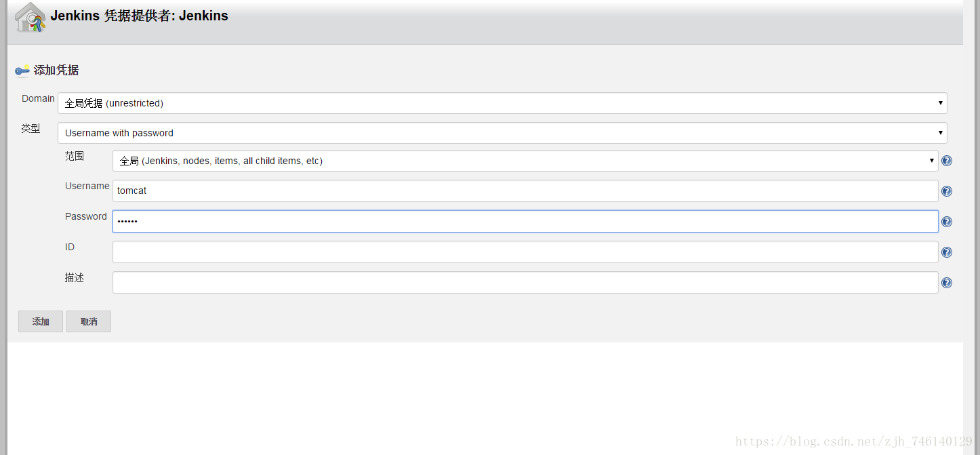Open the 范围 全局 scope dropdown

coord(525,161)
